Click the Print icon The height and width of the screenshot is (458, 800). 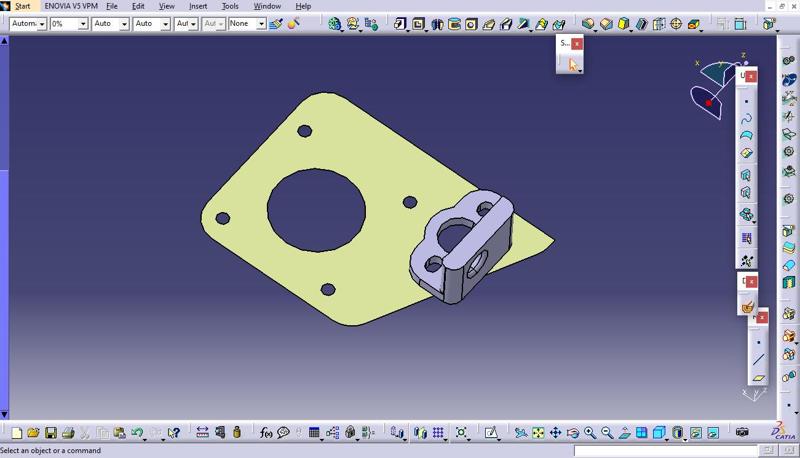[68, 433]
